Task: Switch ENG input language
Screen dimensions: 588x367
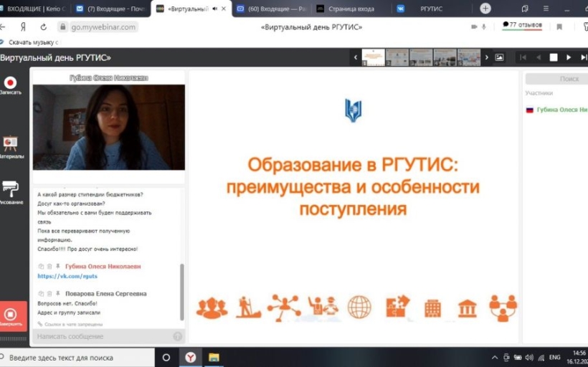Action: click(x=554, y=357)
